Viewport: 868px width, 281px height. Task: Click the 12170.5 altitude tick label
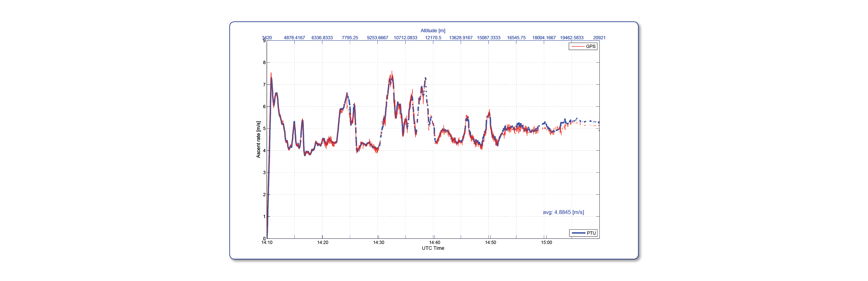(x=433, y=38)
